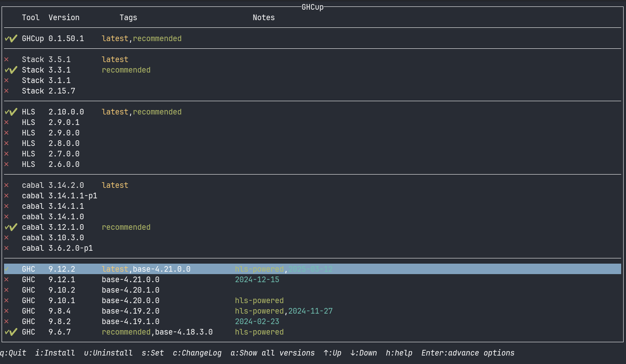Click the base-4.19.1.0 tag
Viewport: 626px width, 364px height.
click(x=131, y=322)
